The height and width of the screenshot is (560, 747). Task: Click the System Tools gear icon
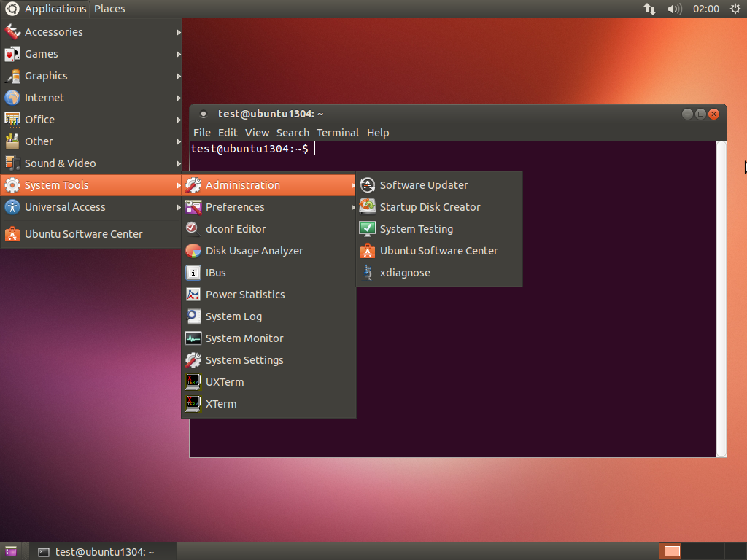(x=12, y=185)
